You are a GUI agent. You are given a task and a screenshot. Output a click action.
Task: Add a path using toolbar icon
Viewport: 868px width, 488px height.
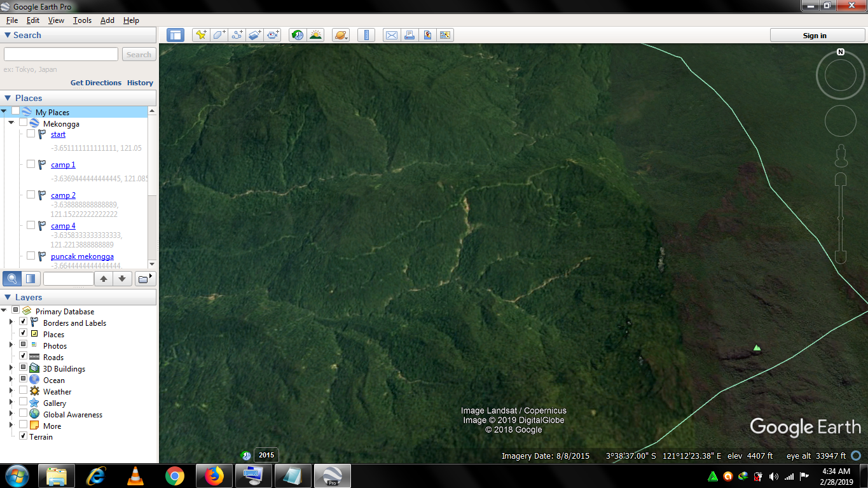point(237,35)
